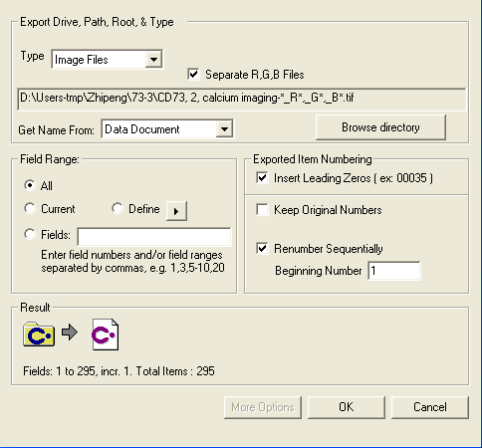Toggle Renumber Sequentially checkbox
Screen dimensions: 482x448
point(262,248)
